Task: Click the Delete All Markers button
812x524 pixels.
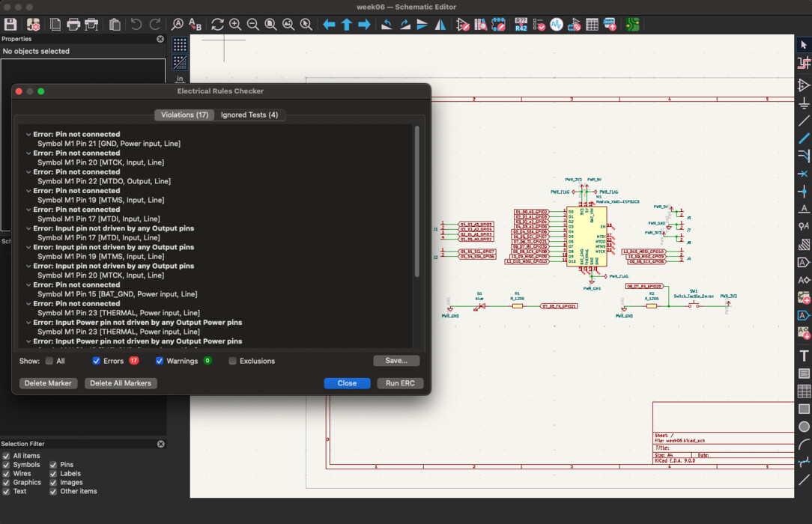Action: click(121, 383)
